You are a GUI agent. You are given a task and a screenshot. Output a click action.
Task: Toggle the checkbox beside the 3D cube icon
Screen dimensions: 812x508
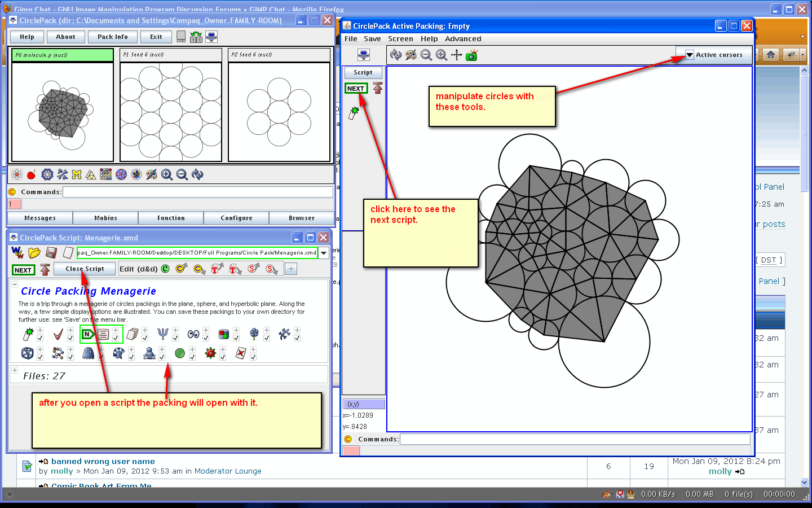click(40, 357)
